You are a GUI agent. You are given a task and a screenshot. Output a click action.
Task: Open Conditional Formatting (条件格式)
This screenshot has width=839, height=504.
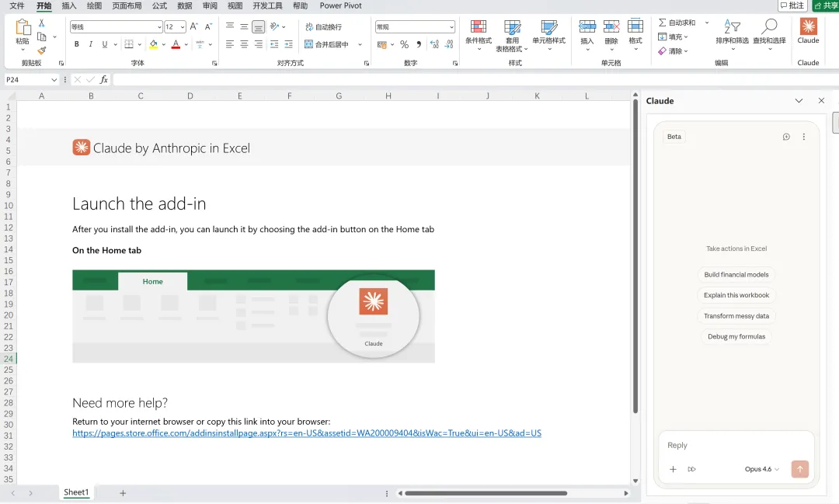(479, 35)
